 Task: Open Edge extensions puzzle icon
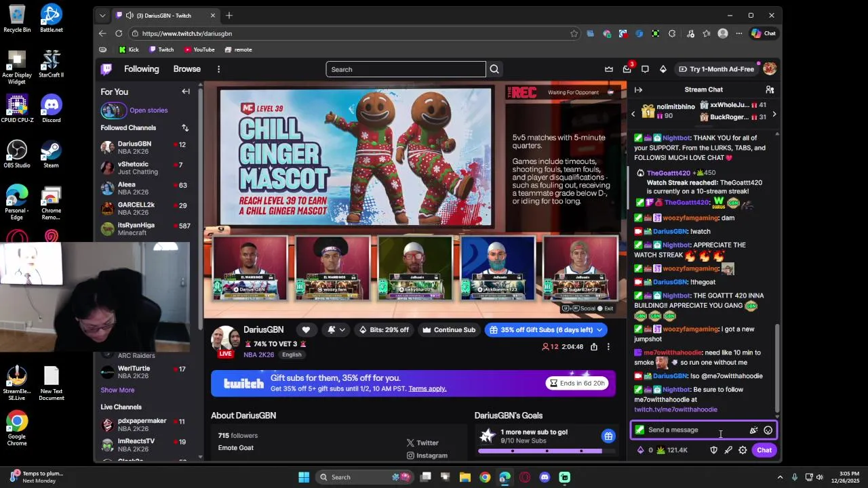point(672,33)
